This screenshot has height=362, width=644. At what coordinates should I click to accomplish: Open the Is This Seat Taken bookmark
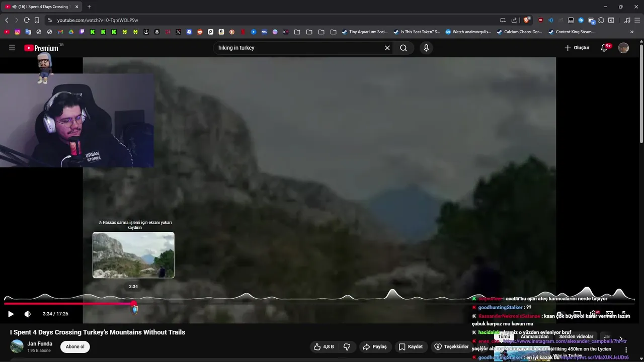point(417,32)
